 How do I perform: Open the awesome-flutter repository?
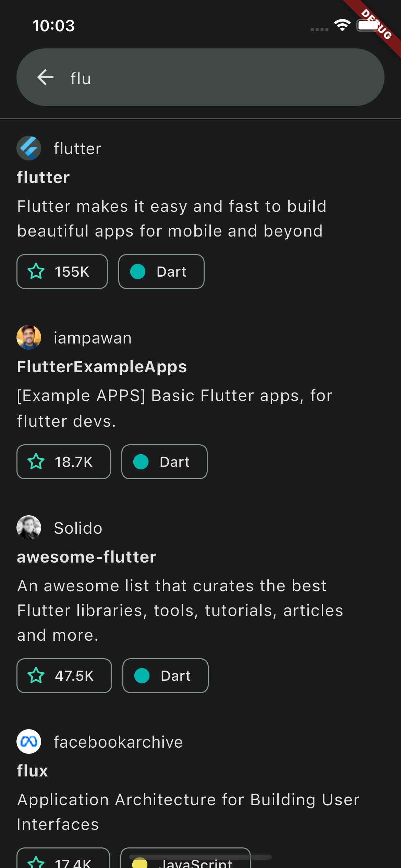tap(86, 556)
